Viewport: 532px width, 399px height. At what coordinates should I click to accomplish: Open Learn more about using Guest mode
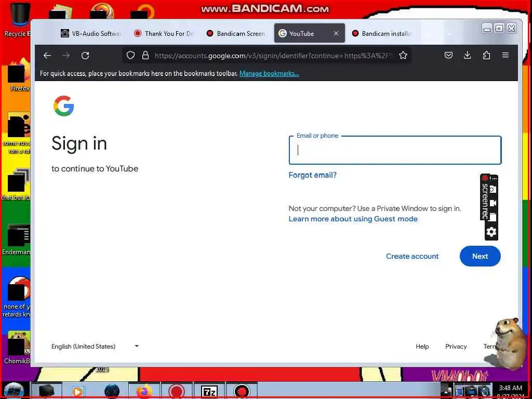tap(353, 219)
